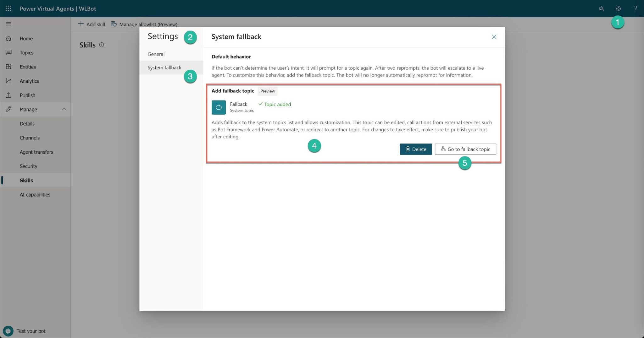Open the app launcher waffle icon
This screenshot has width=644, height=338.
8,8
